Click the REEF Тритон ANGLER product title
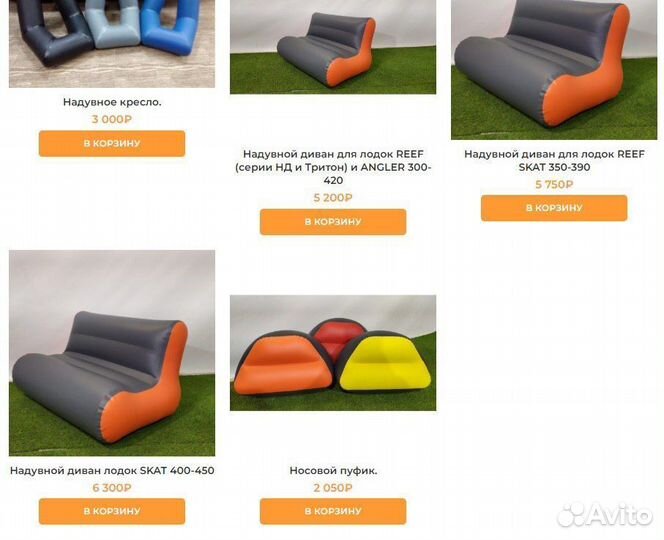The image size is (664, 540). coord(333,167)
